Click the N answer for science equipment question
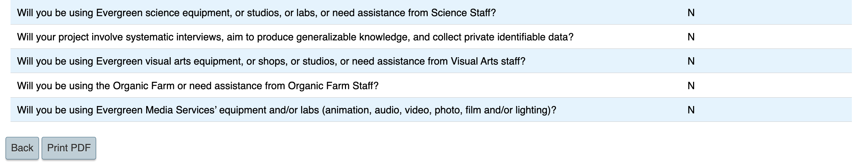The image size is (868, 165). pyautogui.click(x=691, y=13)
